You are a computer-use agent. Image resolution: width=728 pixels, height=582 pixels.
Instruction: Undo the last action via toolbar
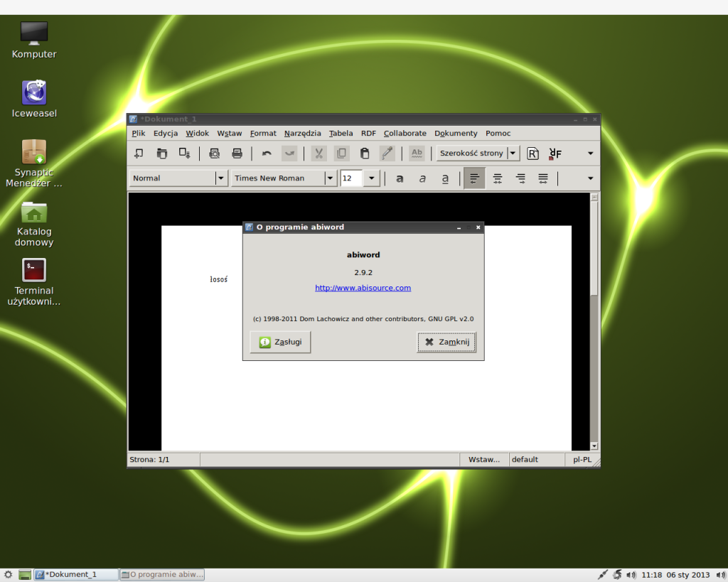(x=267, y=153)
